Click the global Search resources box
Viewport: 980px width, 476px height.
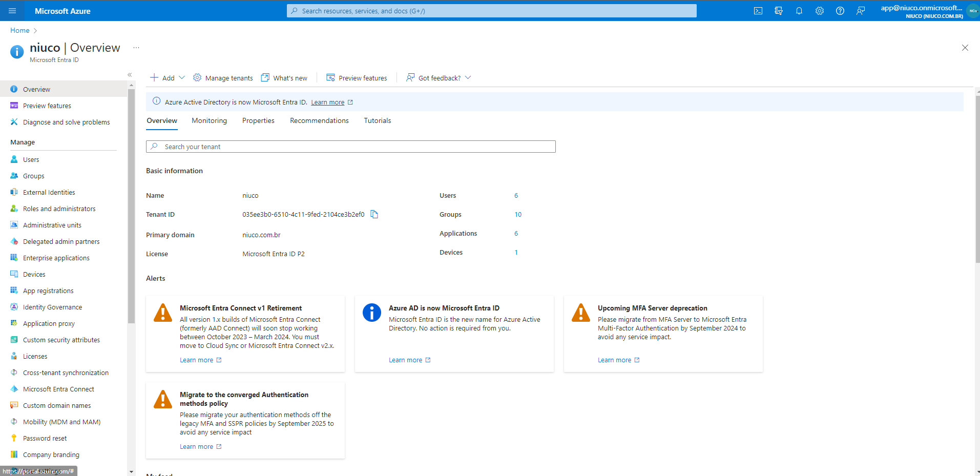point(492,11)
